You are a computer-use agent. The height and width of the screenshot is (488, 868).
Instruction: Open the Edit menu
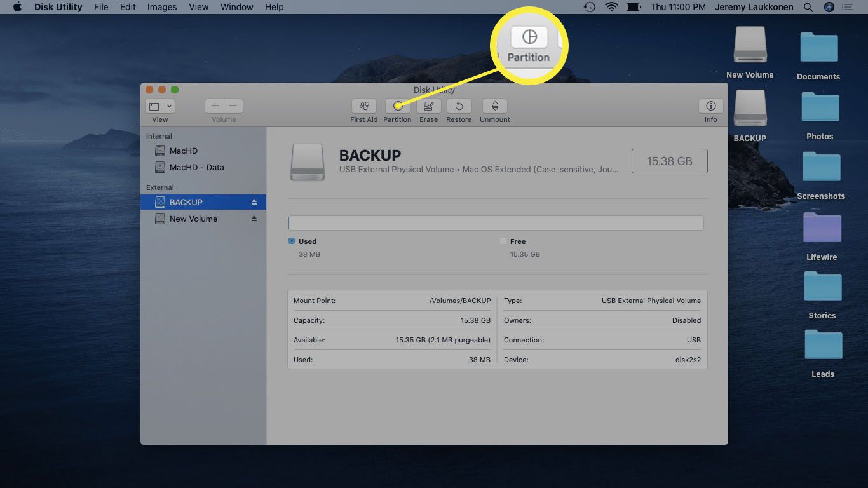128,7
